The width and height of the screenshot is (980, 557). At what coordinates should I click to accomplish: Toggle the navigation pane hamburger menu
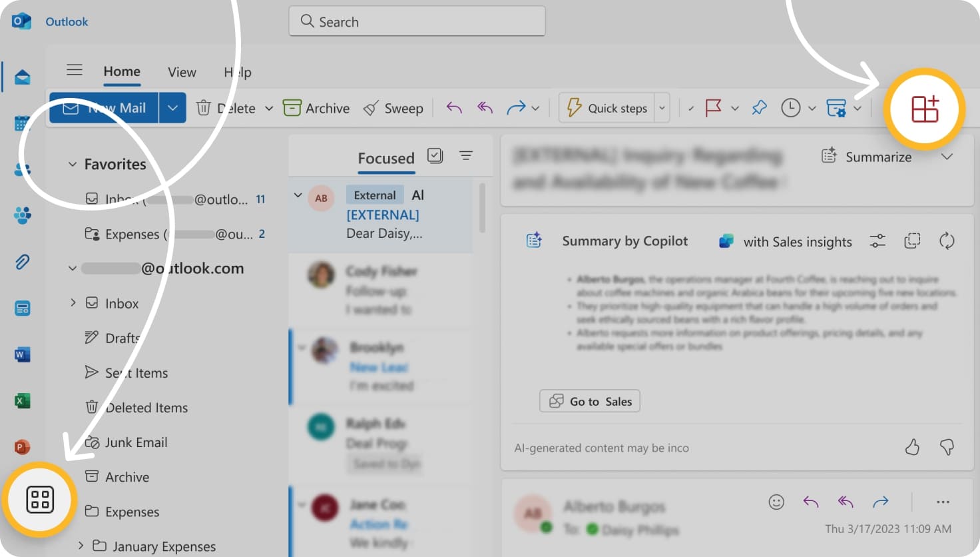click(75, 69)
